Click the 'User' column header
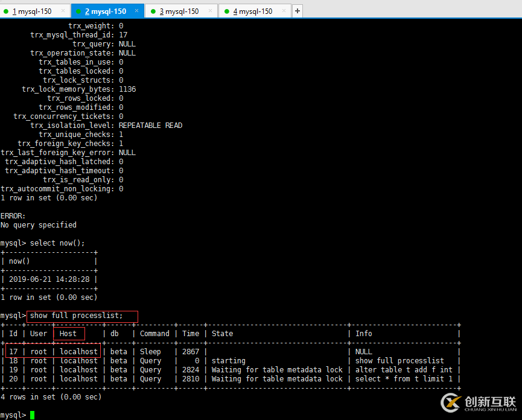The width and height of the screenshot is (522, 420). (39, 334)
